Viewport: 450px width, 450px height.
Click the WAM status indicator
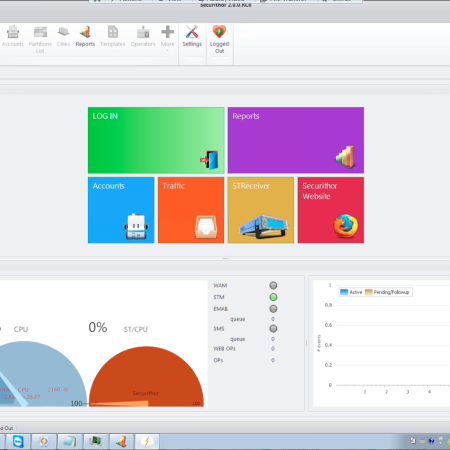(x=273, y=285)
